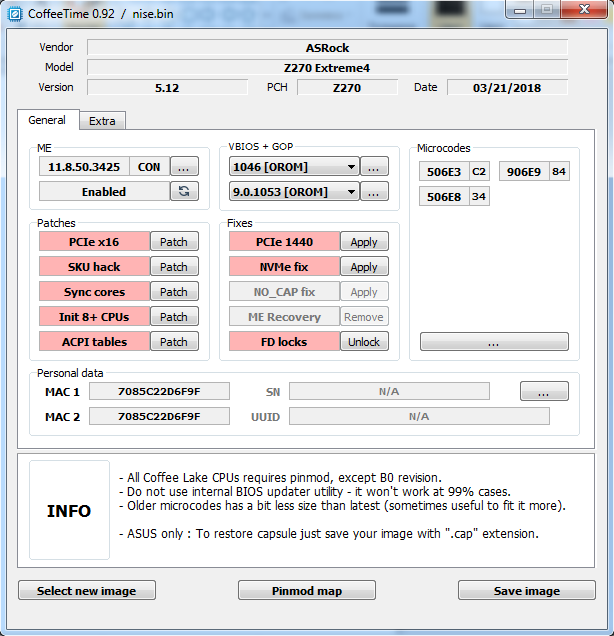614x636 pixels.
Task: Click the INFO box
Action: (x=69, y=510)
